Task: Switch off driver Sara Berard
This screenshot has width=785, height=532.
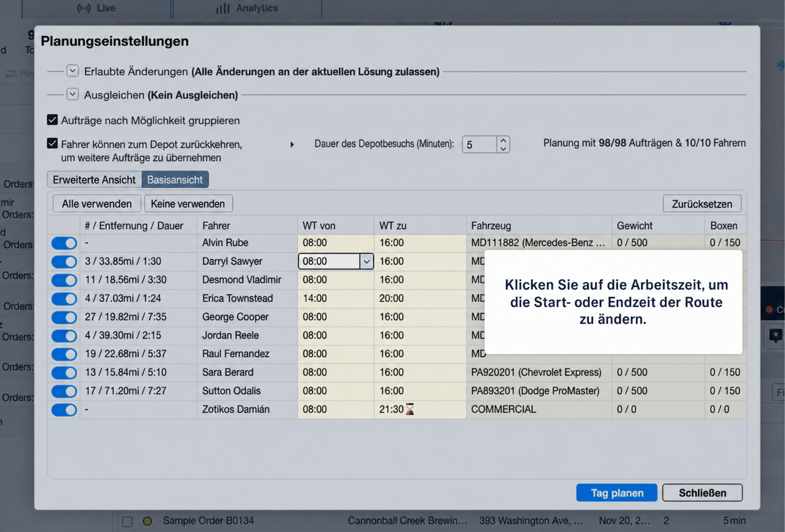Action: pos(64,373)
